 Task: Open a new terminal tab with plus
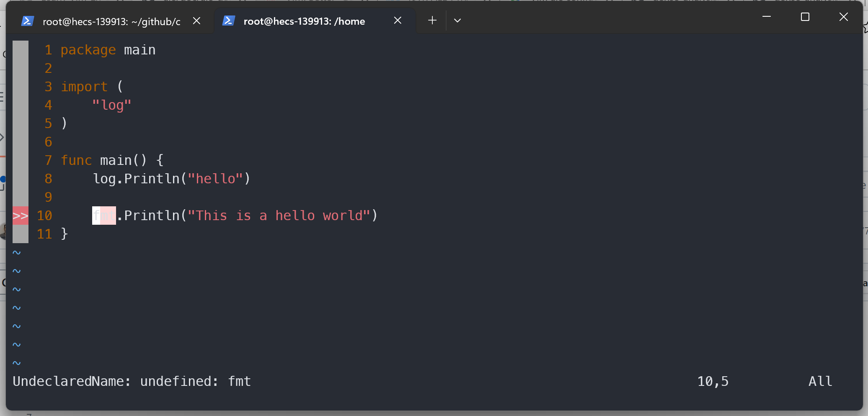pyautogui.click(x=432, y=21)
